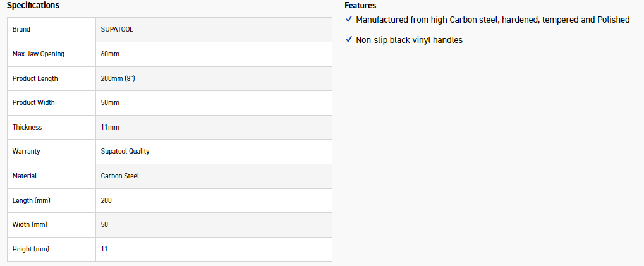Select the 11mm Thickness value
Viewport: 644px width, 266px height.
point(110,127)
